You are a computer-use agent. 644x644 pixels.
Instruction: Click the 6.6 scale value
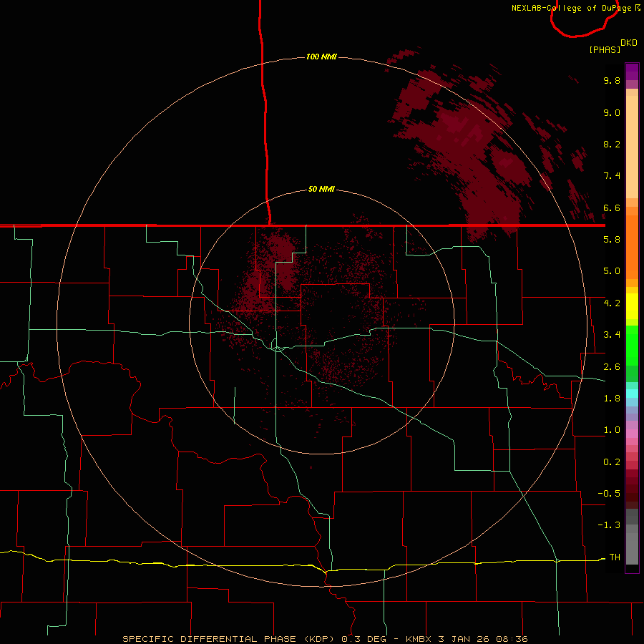coord(612,208)
